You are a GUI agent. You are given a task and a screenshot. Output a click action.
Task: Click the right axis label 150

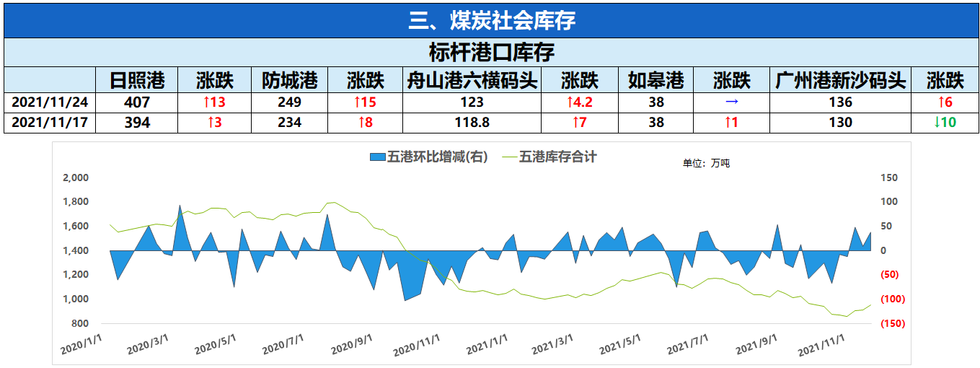889,178
